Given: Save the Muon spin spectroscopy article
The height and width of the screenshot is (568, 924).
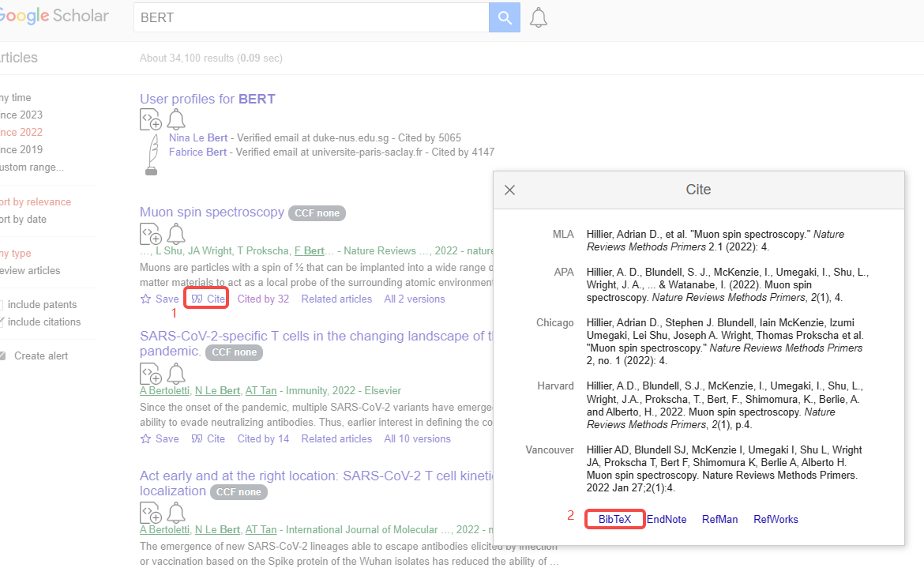Looking at the screenshot, I should click(160, 299).
